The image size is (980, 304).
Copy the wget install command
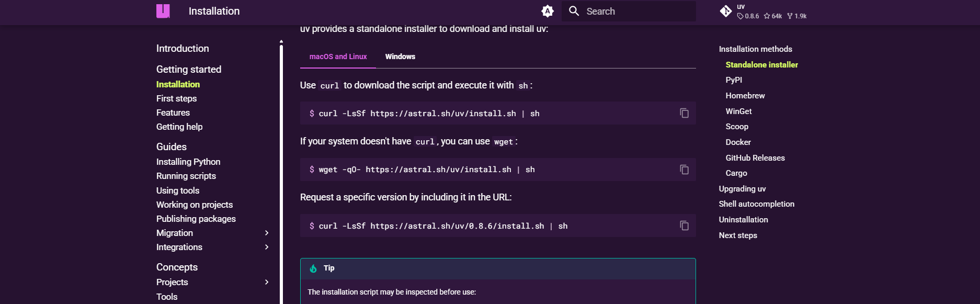click(684, 170)
